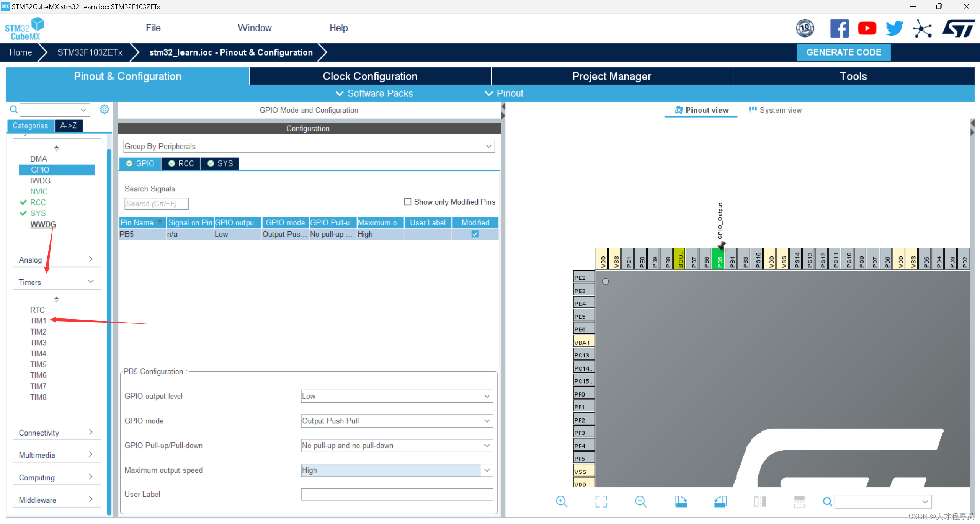Click the zoom out magnifier icon
The width and height of the screenshot is (980, 524).
(640, 501)
